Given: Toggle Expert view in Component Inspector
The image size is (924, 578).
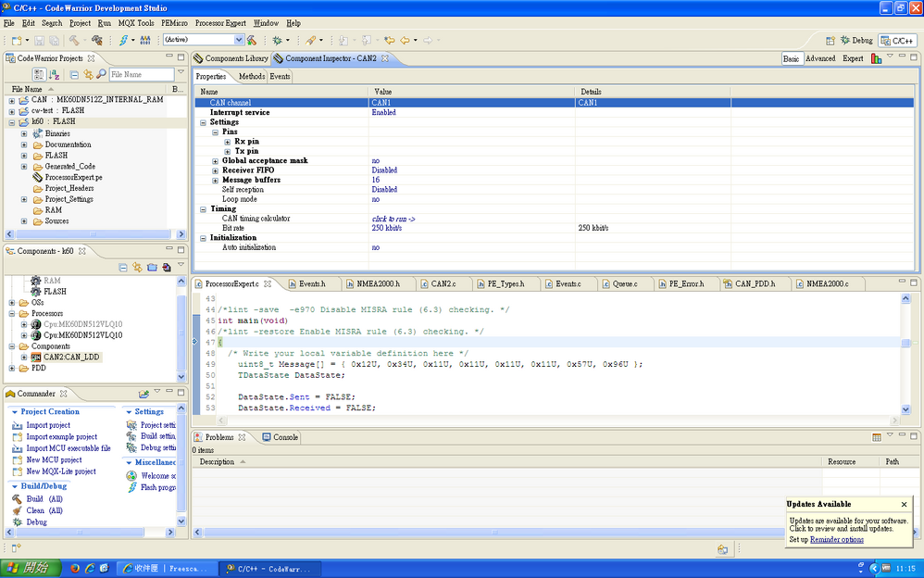Looking at the screenshot, I should (x=853, y=58).
